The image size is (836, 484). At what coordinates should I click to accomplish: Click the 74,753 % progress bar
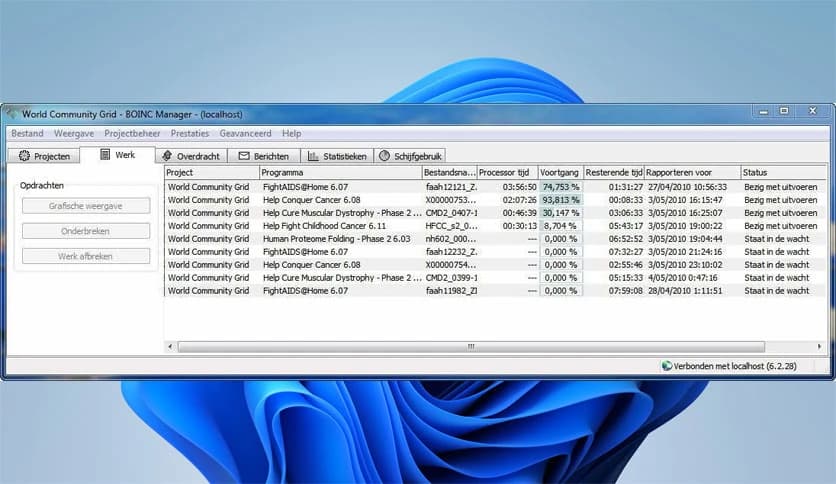point(561,187)
